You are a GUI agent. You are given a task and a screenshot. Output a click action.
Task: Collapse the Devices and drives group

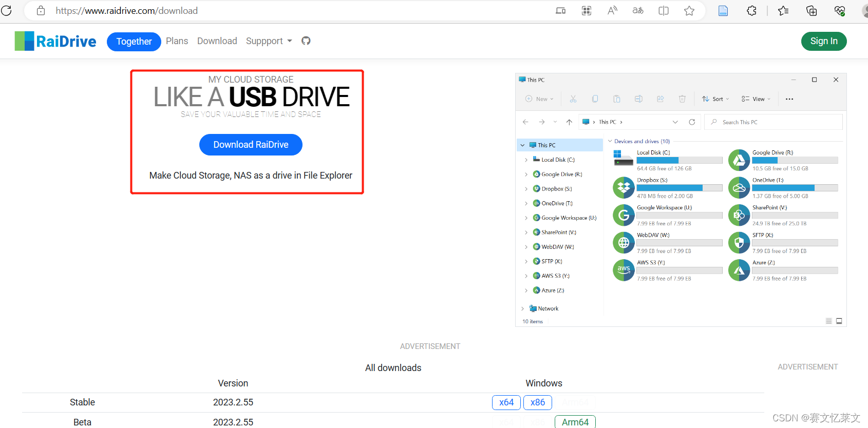(610, 141)
